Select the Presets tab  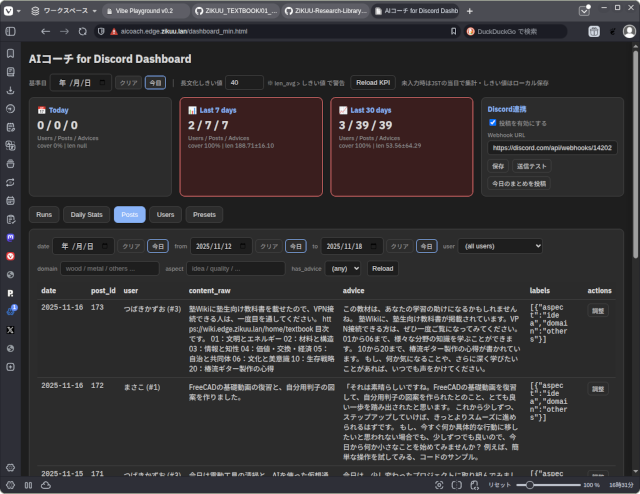pos(204,214)
